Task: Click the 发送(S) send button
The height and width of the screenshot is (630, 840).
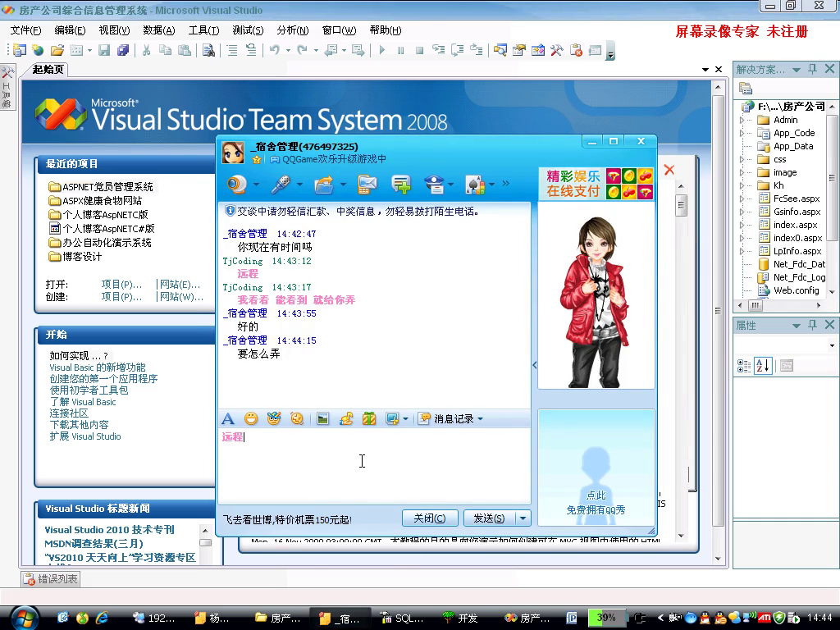Action: click(x=489, y=518)
